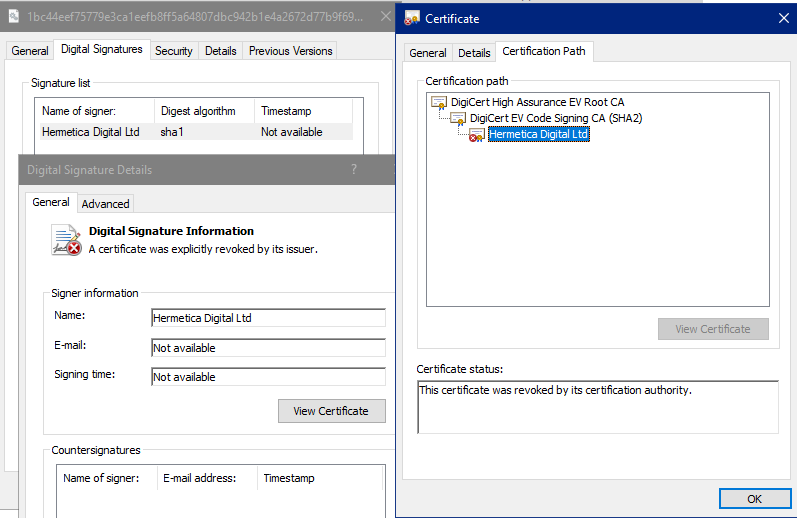Open the Previous Versions tab
This screenshot has width=797, height=518.
click(290, 51)
